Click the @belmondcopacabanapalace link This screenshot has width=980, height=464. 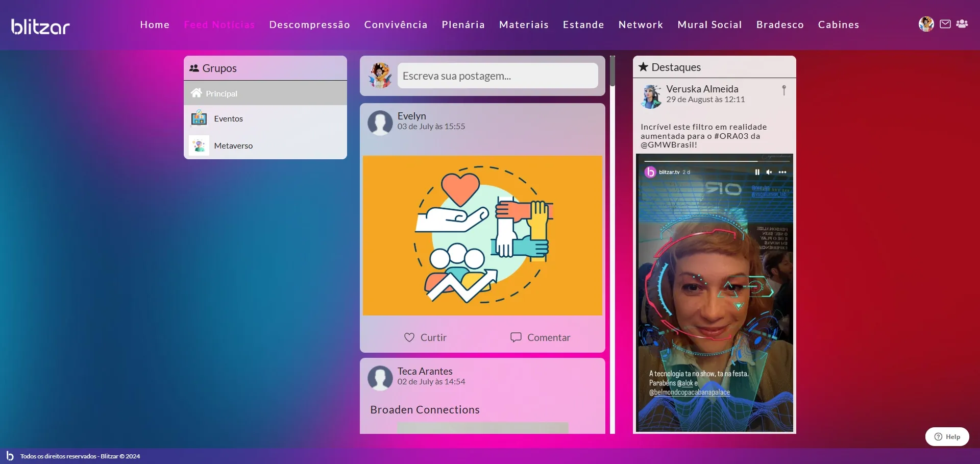click(x=689, y=393)
